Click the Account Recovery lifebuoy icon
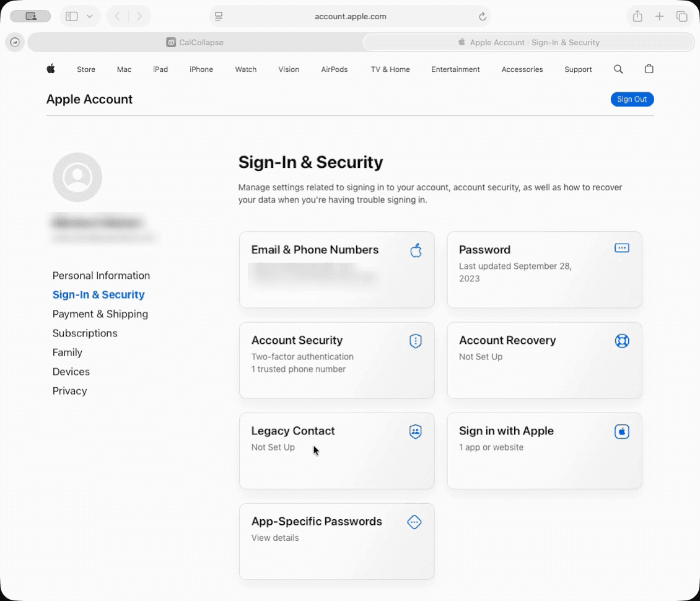700x601 pixels. (622, 341)
